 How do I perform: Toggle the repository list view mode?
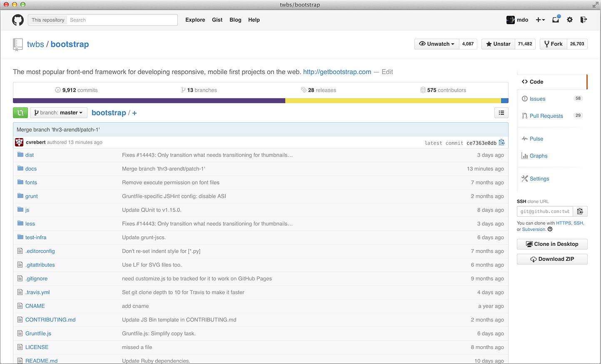tap(501, 112)
